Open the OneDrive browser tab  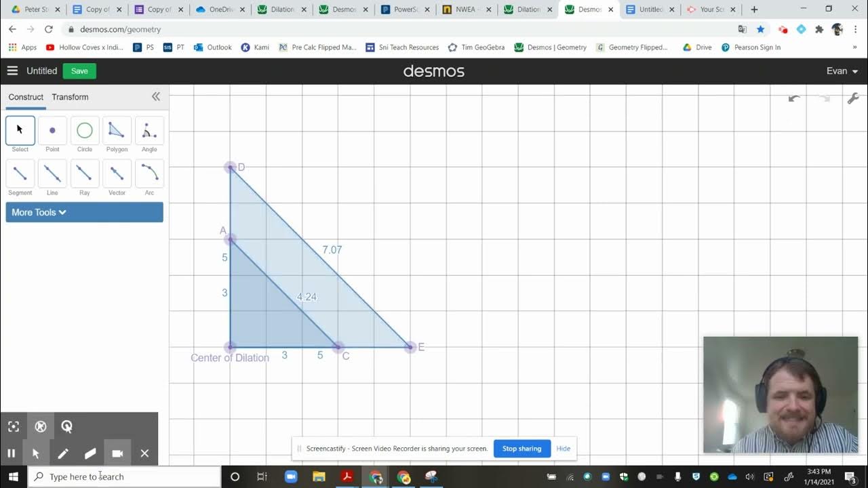(220, 9)
